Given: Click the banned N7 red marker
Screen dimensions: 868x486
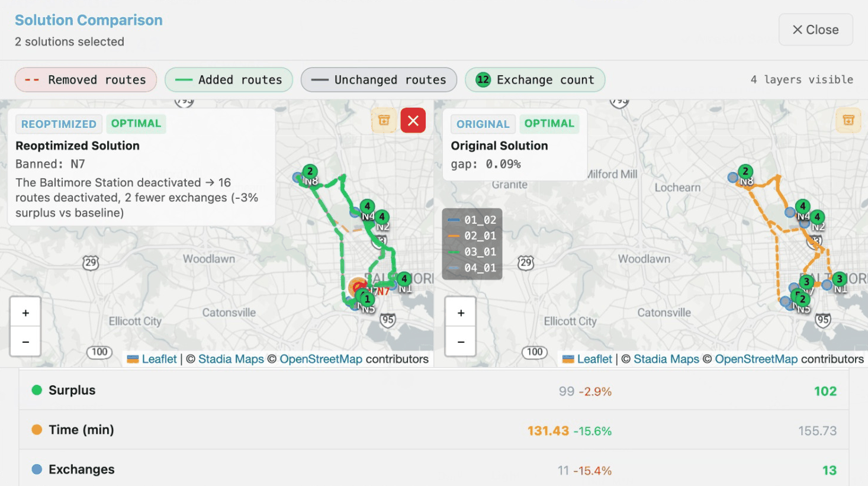Looking at the screenshot, I should [x=359, y=288].
